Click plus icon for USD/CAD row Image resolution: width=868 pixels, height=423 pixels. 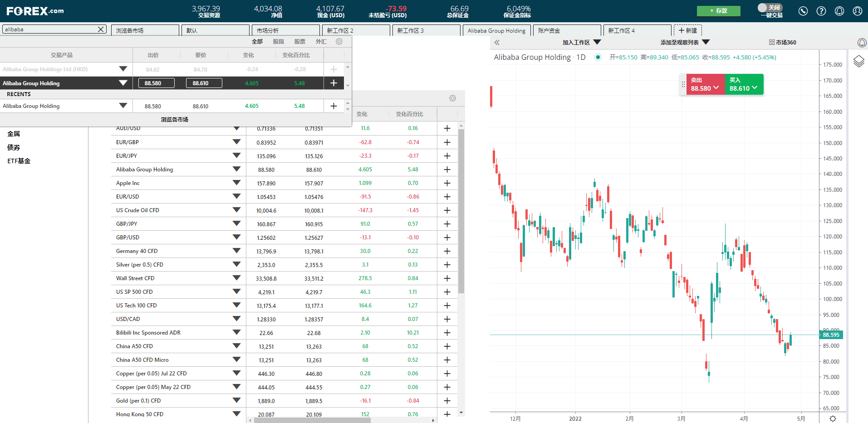(x=447, y=319)
